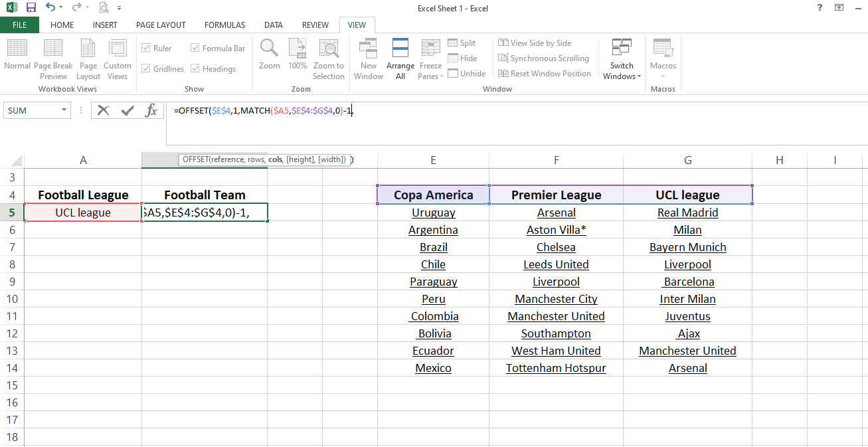Set zoom to 100%

coord(298,49)
